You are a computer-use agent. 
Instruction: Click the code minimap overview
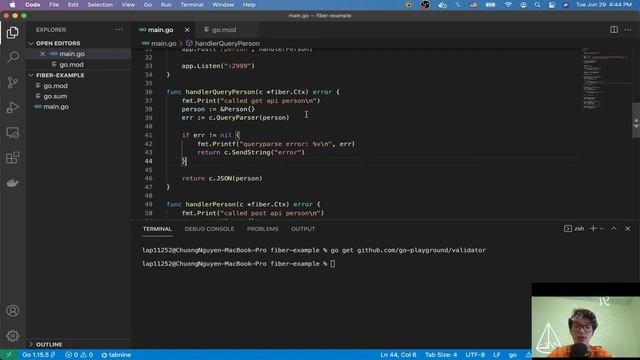click(x=606, y=80)
